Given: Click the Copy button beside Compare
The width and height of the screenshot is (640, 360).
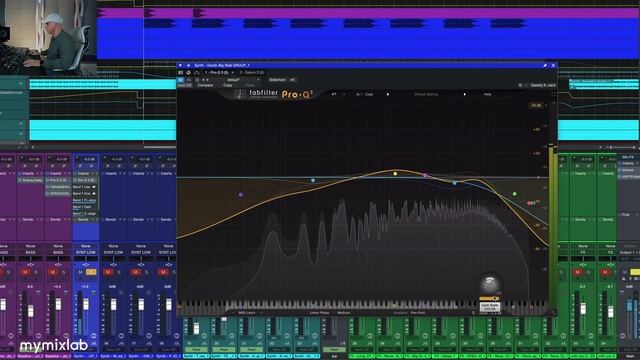Looking at the screenshot, I should click(x=227, y=85).
